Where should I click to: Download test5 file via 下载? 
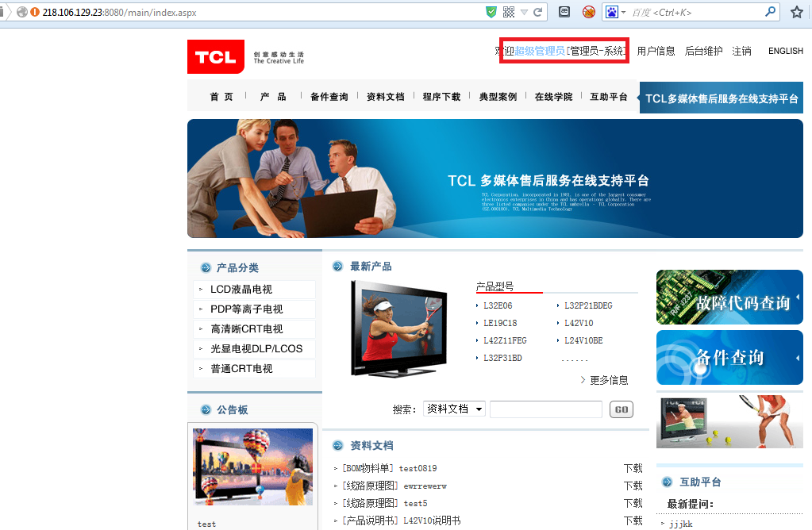point(633,503)
